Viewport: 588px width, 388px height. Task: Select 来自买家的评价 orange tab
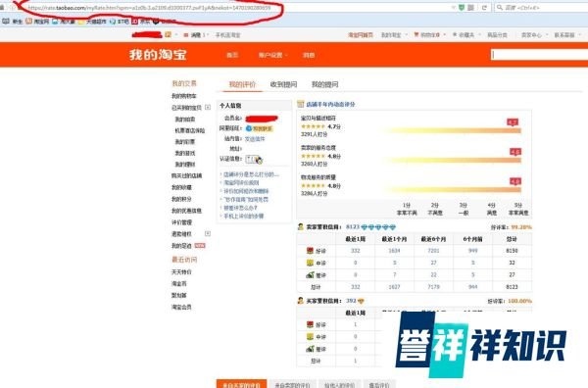pos(241,384)
